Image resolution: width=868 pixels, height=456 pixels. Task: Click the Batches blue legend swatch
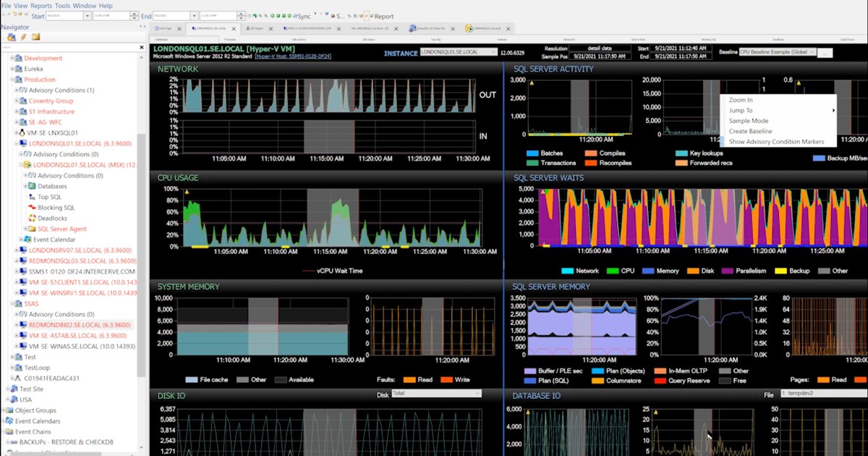tap(533, 153)
